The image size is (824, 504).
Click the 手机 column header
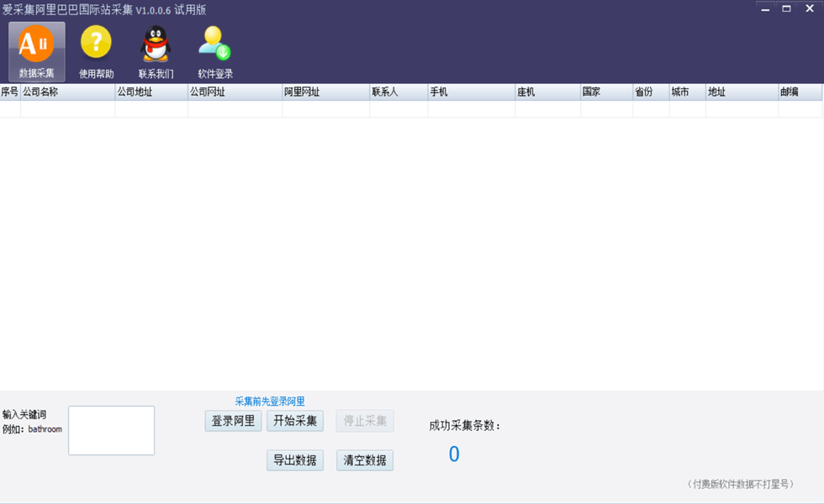[472, 92]
